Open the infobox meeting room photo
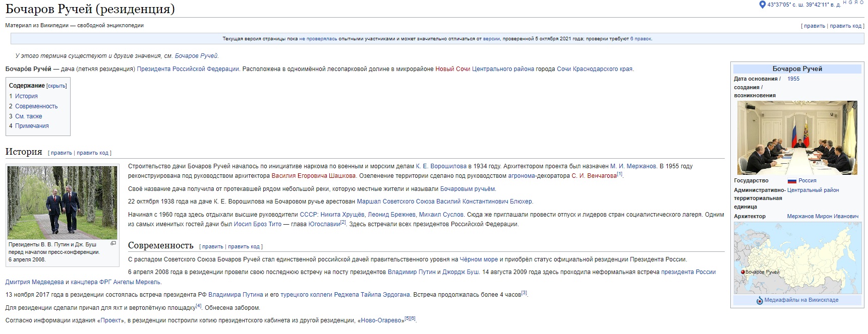 click(x=797, y=138)
